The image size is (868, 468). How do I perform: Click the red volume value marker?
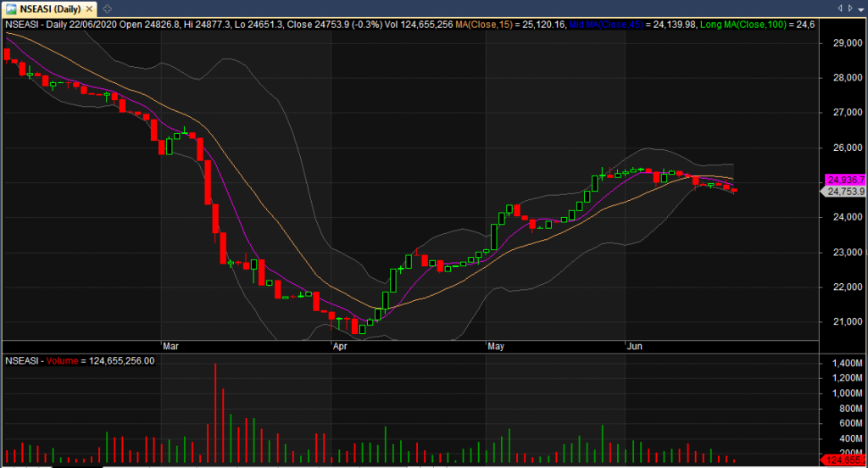point(843,460)
